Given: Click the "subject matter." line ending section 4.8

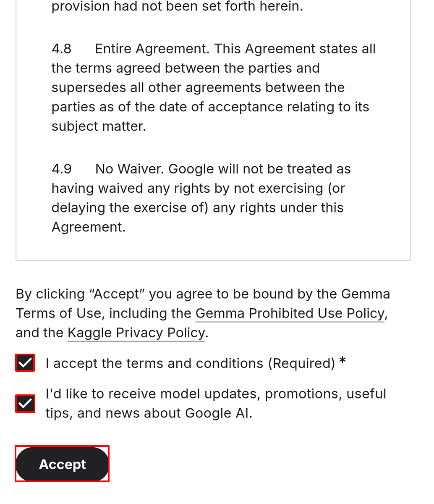Looking at the screenshot, I should tap(99, 126).
